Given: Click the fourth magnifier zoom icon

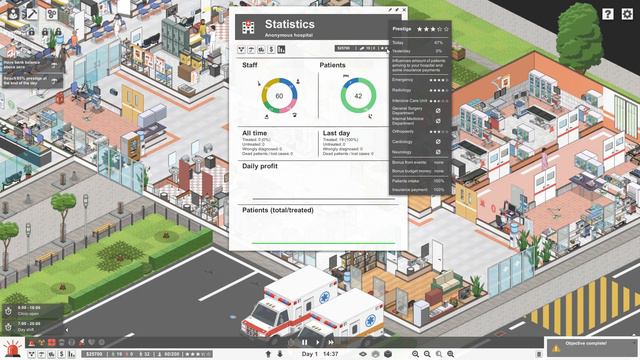Looking at the screenshot, I should (x=451, y=354).
